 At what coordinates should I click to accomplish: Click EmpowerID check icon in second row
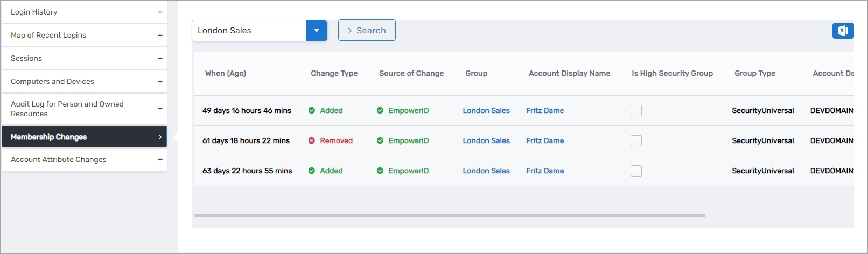click(x=380, y=140)
